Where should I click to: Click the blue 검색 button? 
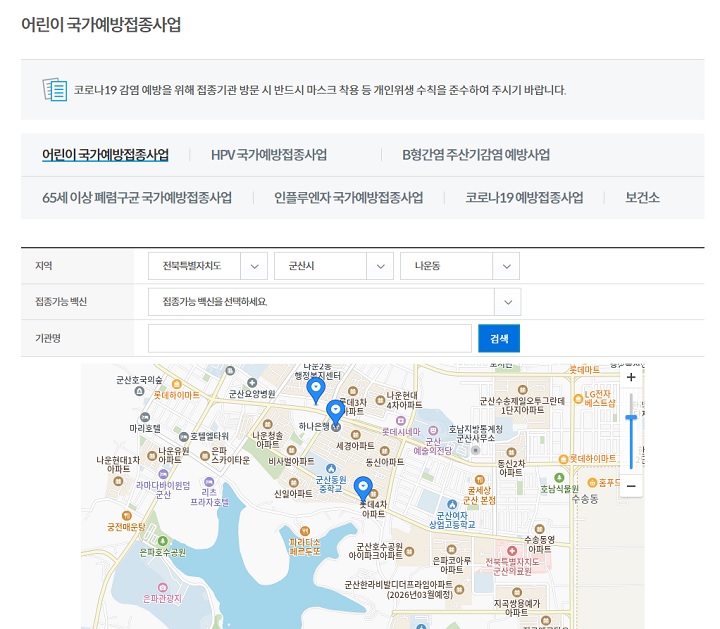coord(499,338)
